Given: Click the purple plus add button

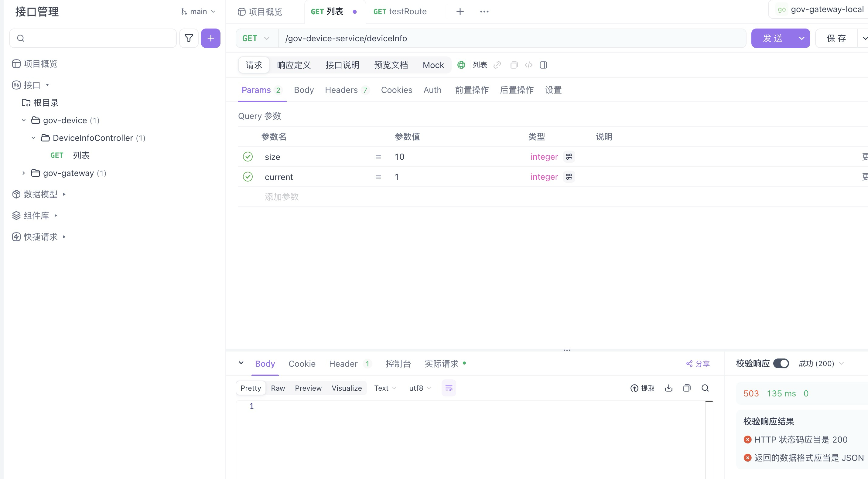Looking at the screenshot, I should (x=210, y=38).
